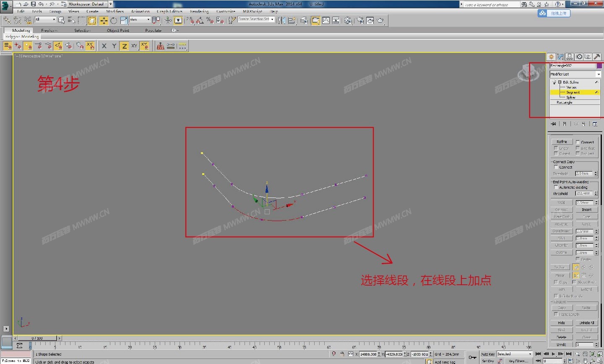Image resolution: width=604 pixels, height=364 pixels.
Task: Open the key filter Selected dropdown
Action: 515,354
